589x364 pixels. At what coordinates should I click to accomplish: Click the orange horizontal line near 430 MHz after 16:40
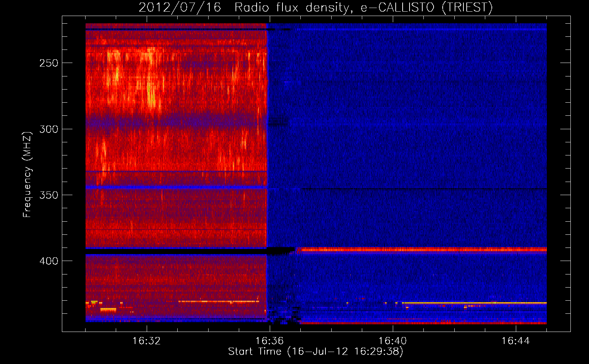(x=474, y=303)
